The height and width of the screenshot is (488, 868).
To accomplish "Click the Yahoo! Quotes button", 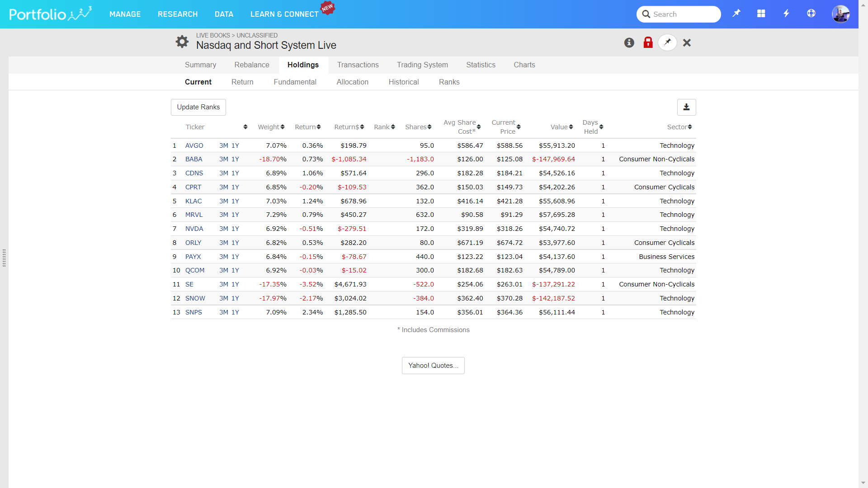I will pyautogui.click(x=433, y=366).
